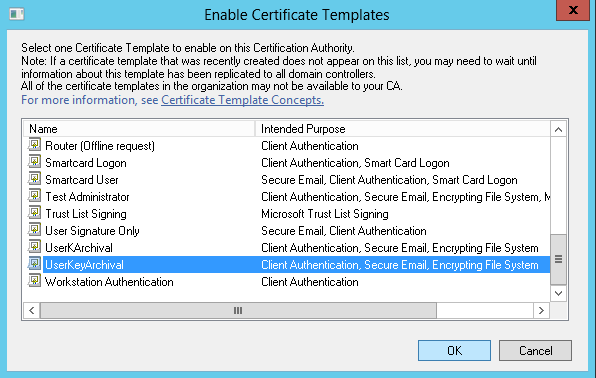Screen dimensions: 596x378
Task: Click the dialog system icon in title bar
Action: pyautogui.click(x=17, y=14)
